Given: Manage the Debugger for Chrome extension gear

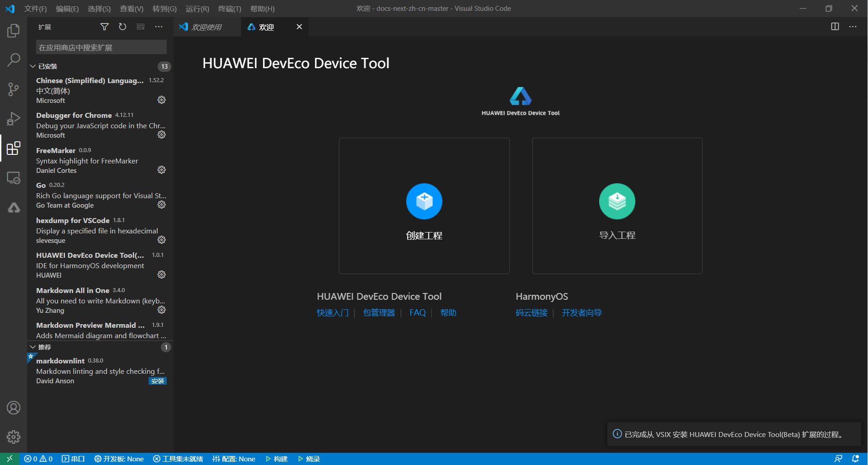Looking at the screenshot, I should pos(161,135).
